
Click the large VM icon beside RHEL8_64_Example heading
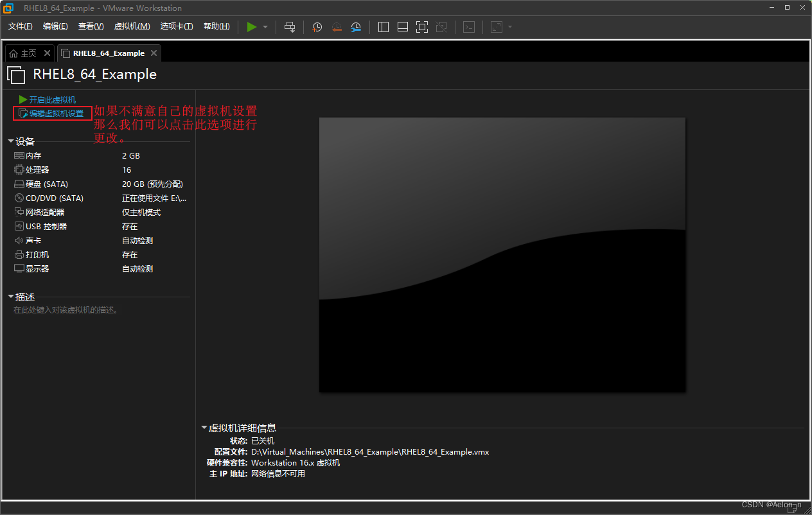[16, 74]
